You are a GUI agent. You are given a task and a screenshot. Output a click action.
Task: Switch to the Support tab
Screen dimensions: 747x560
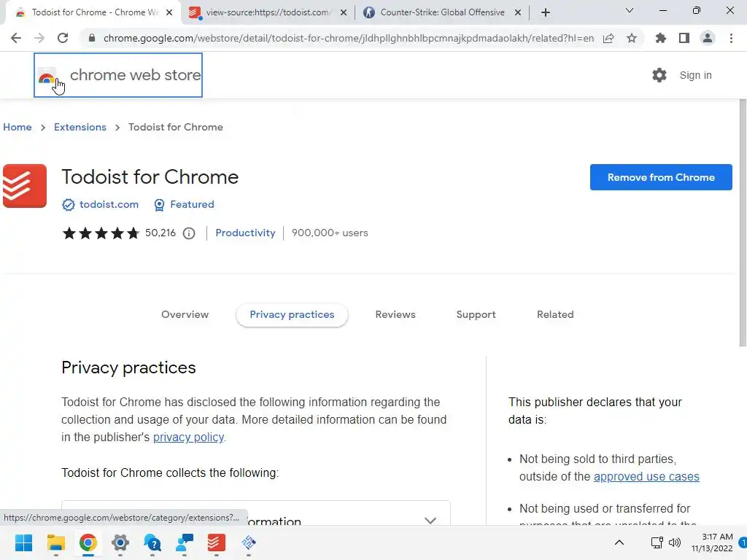click(476, 315)
